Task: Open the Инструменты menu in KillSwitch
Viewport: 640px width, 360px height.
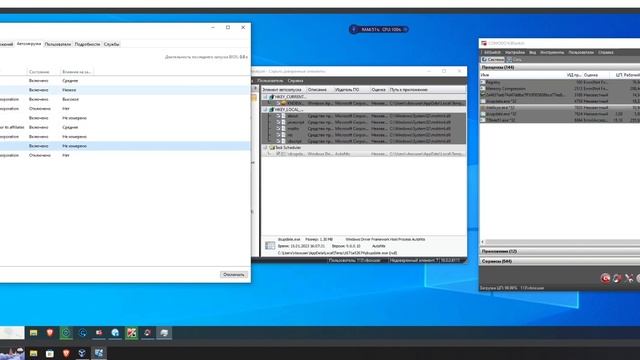Action: (x=552, y=53)
